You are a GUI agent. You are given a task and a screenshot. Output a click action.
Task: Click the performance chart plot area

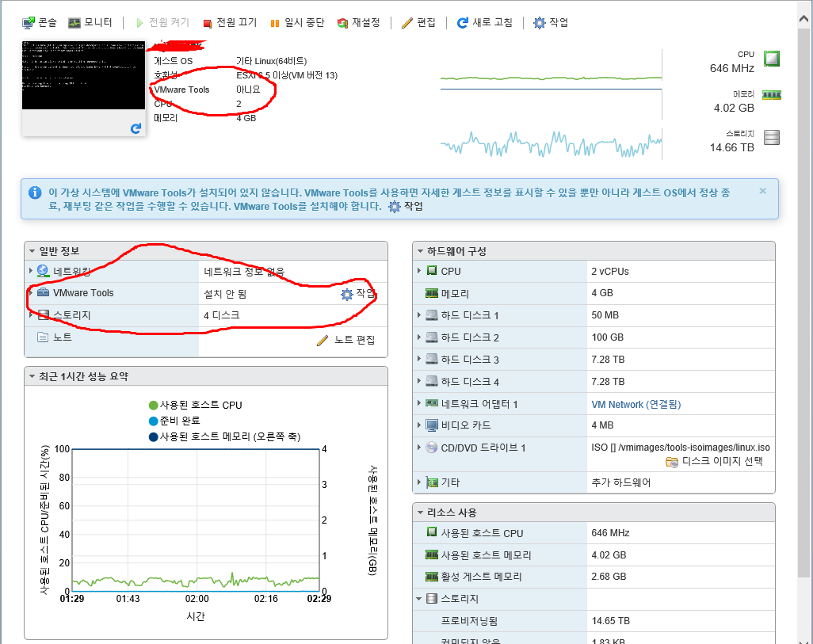click(x=196, y=520)
